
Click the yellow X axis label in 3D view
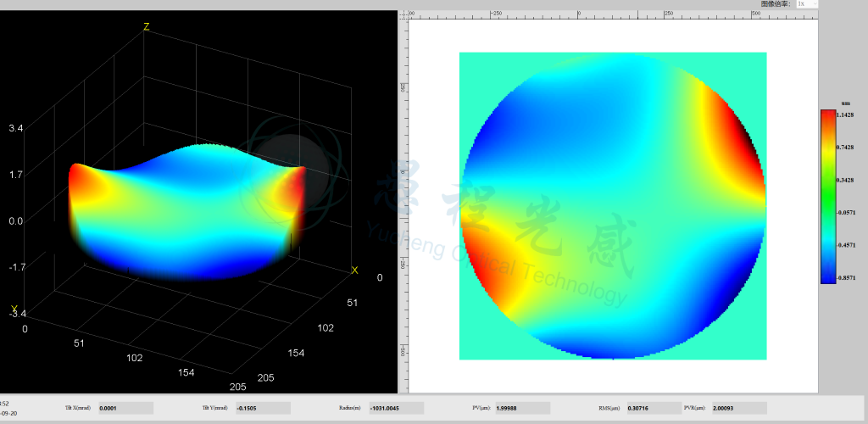coord(355,271)
